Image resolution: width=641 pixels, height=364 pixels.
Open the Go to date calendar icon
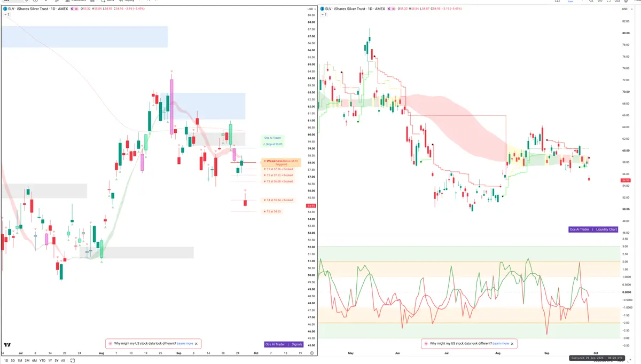coord(72,361)
